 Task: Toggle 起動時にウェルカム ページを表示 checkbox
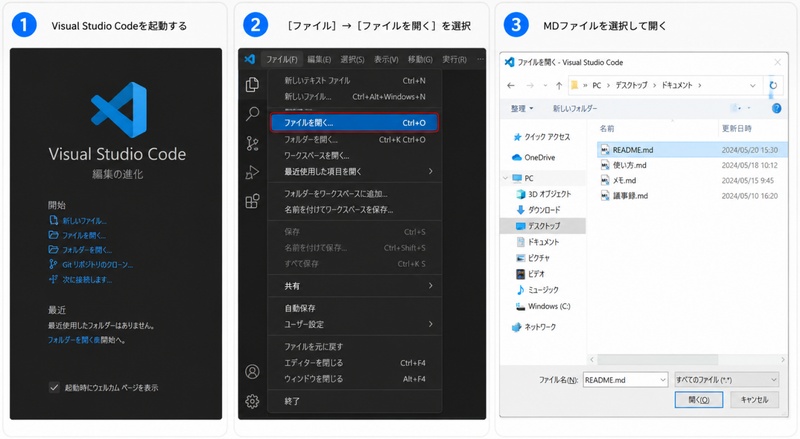point(54,387)
